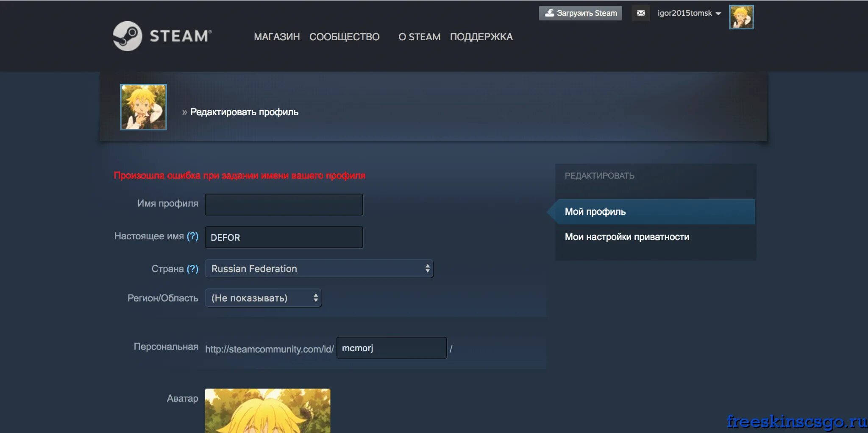Click the top-right account avatar
Screen dimensions: 868x433
point(741,17)
